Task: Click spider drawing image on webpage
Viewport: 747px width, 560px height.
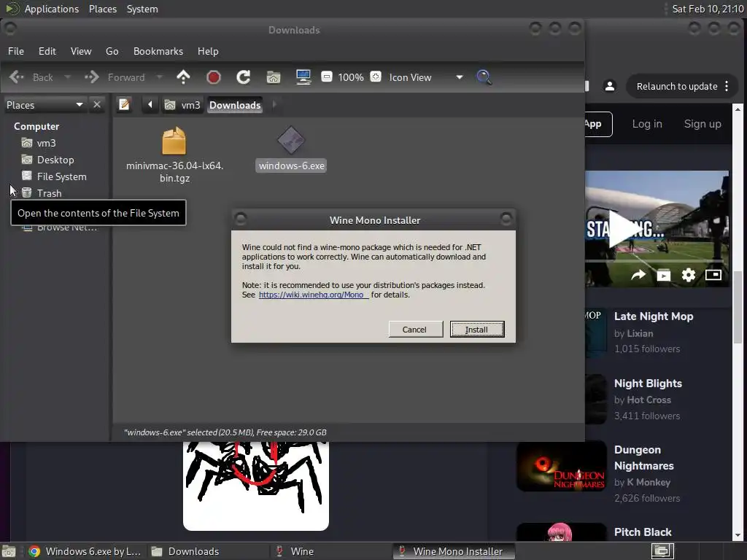Action: [x=256, y=486]
